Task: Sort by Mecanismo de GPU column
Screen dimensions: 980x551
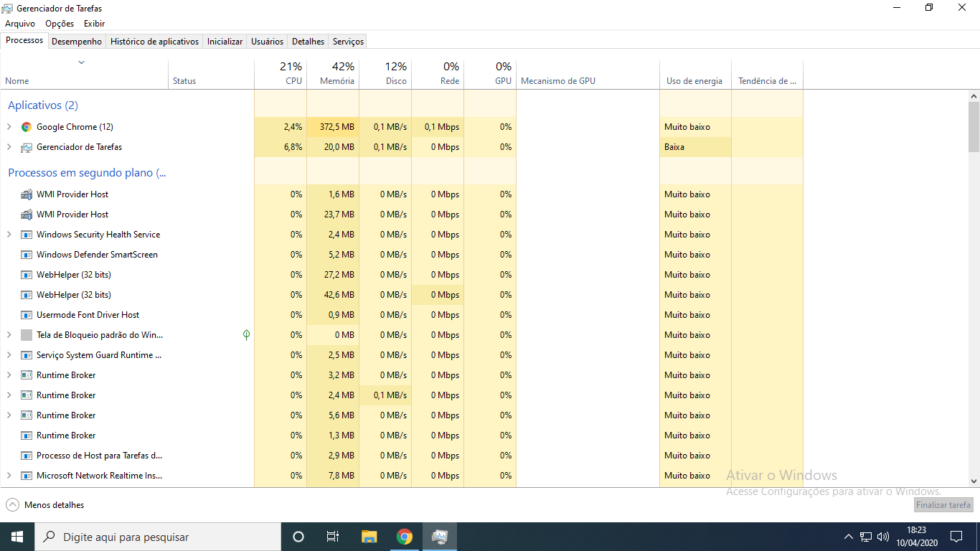Action: (588, 74)
